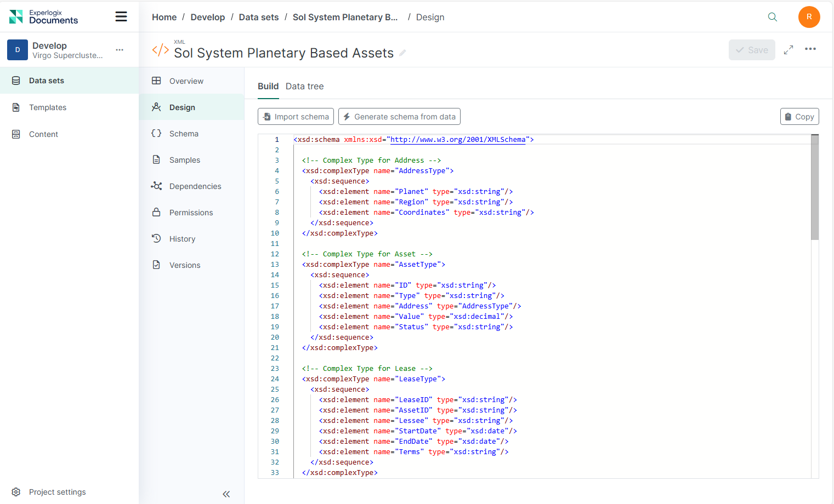Screen dimensions: 834x504
Task: Click the History clock icon
Action: tap(156, 238)
